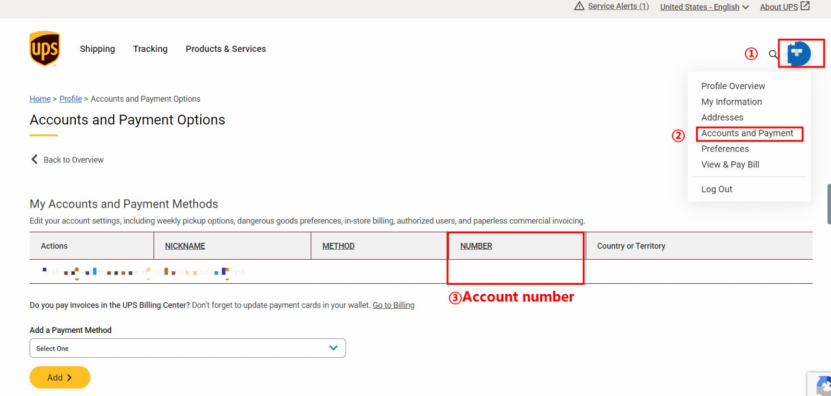Click the About UPS external link icon
The image size is (831, 396).
coord(805,6)
